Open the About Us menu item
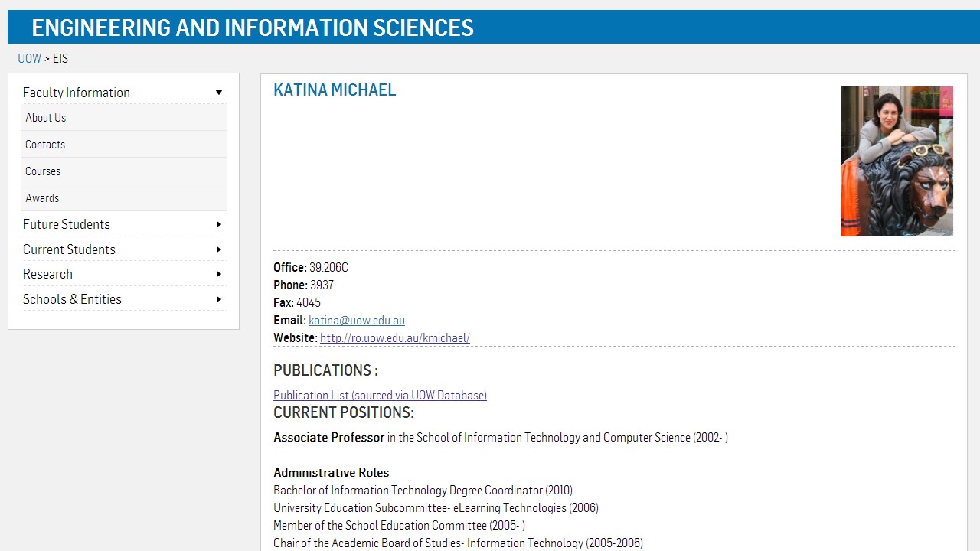This screenshot has height=551, width=980. (123, 118)
